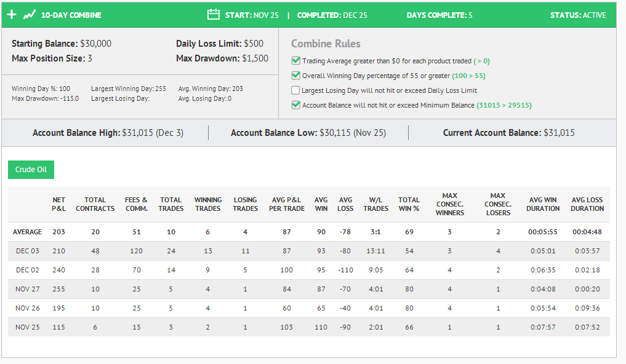This screenshot has width=626, height=364.
Task: Click the plus expand icon
Action: [x=12, y=15]
